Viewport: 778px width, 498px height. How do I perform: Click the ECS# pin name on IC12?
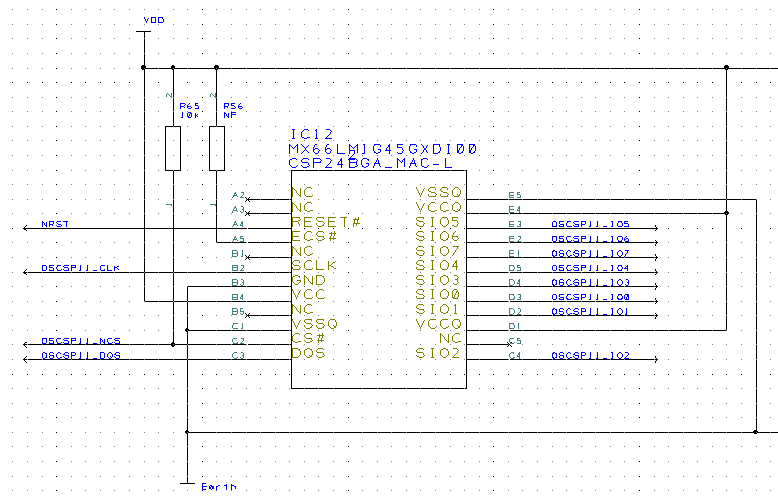(x=315, y=236)
